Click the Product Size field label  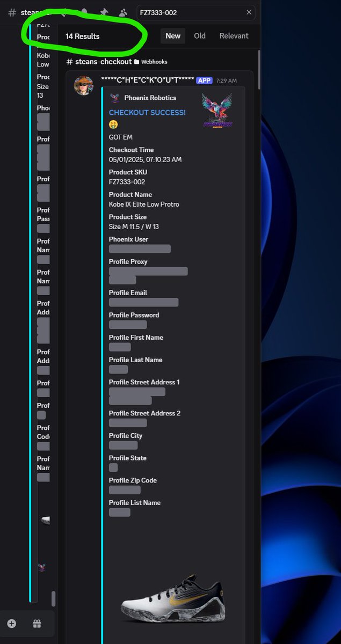pyautogui.click(x=128, y=217)
